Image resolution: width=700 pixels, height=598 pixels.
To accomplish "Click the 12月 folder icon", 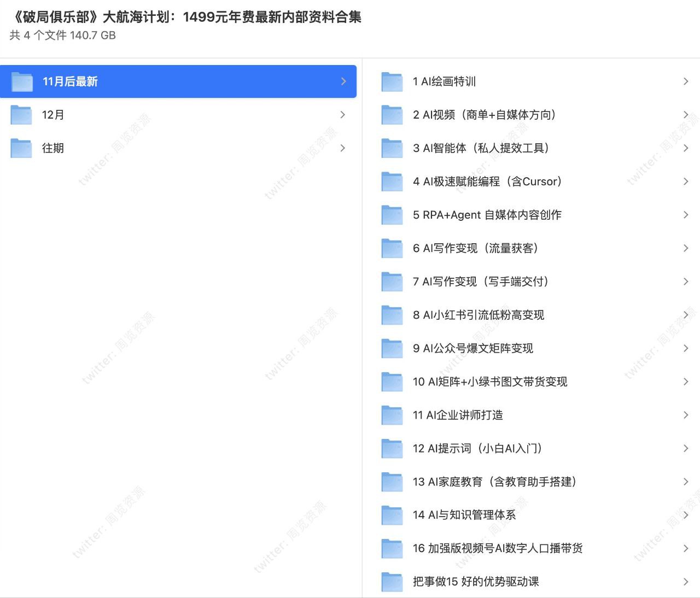I will (21, 115).
